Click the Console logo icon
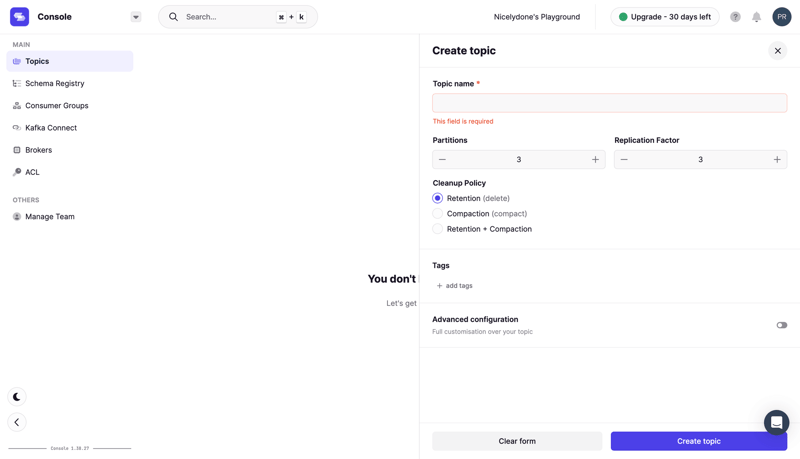This screenshot has width=800, height=459. pos(19,17)
